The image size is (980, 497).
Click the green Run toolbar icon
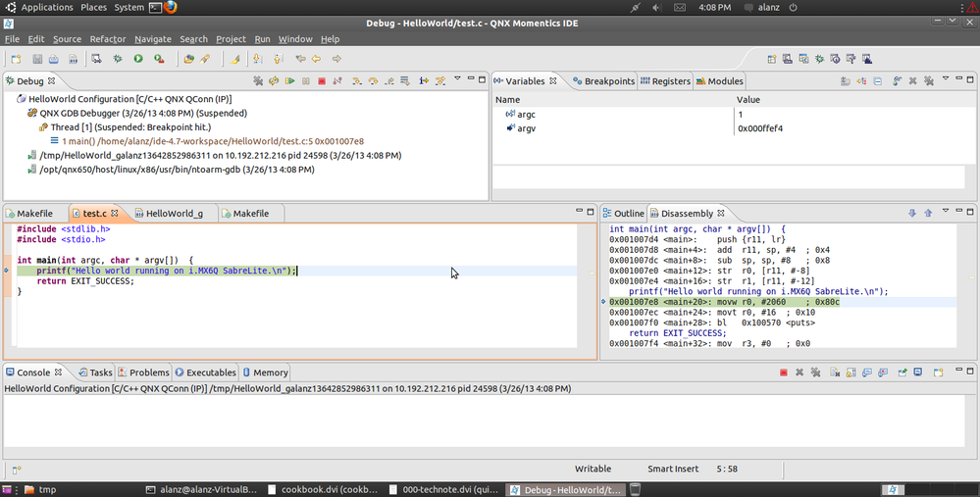pos(138,59)
